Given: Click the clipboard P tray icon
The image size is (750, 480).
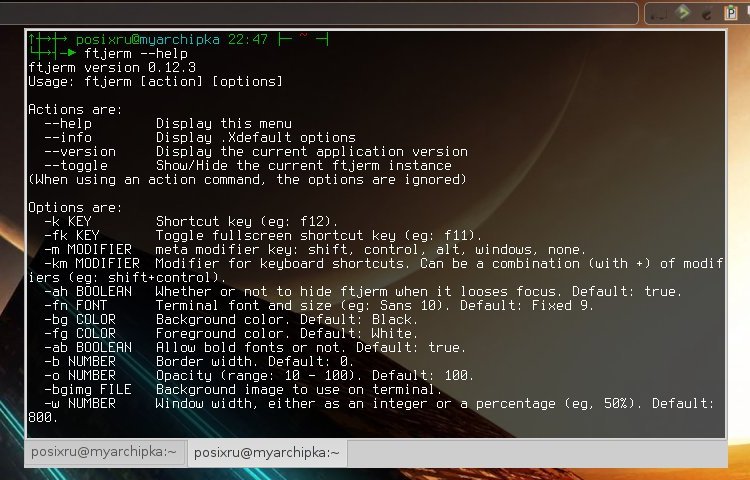Looking at the screenshot, I should point(730,12).
